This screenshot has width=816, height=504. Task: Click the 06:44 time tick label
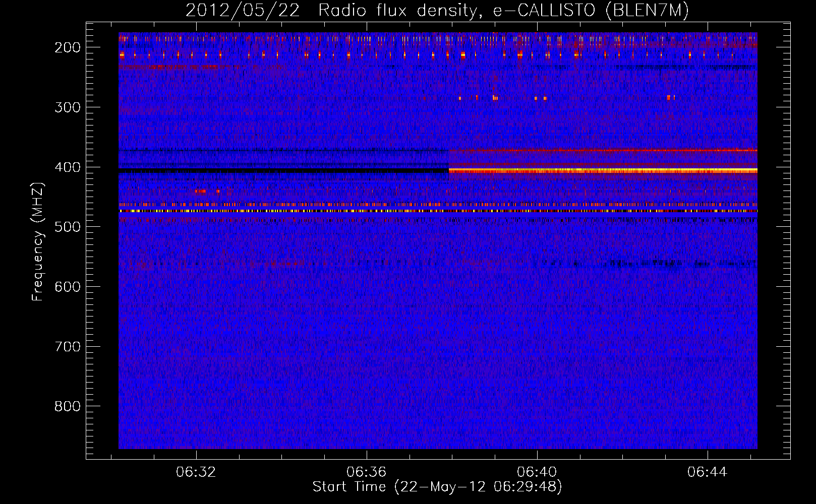point(708,472)
